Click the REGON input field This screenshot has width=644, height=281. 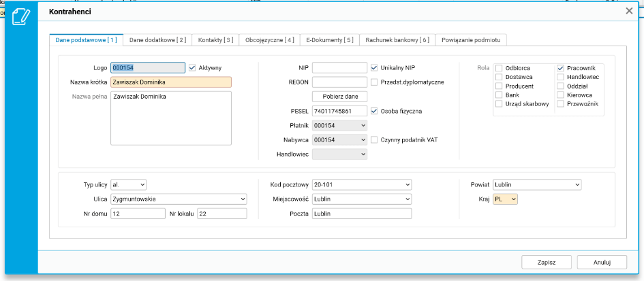(339, 82)
